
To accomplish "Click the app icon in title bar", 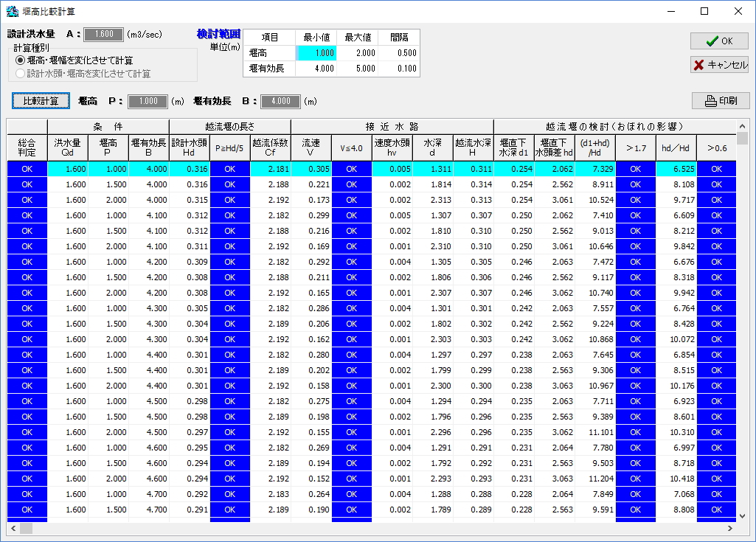I will 13,11.
